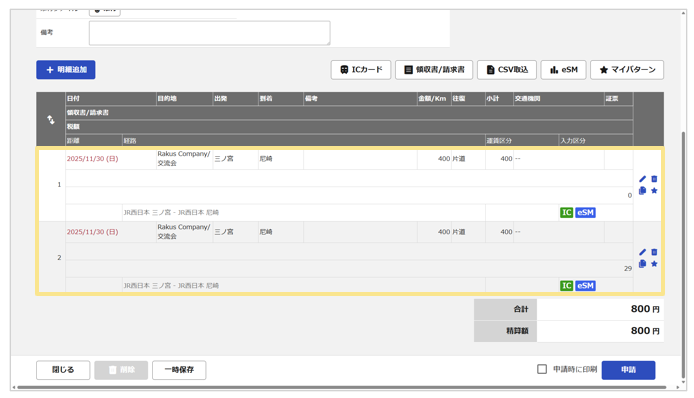Click date 2025/11/30 (日) in row 1
The width and height of the screenshot is (694, 398).
[93, 158]
